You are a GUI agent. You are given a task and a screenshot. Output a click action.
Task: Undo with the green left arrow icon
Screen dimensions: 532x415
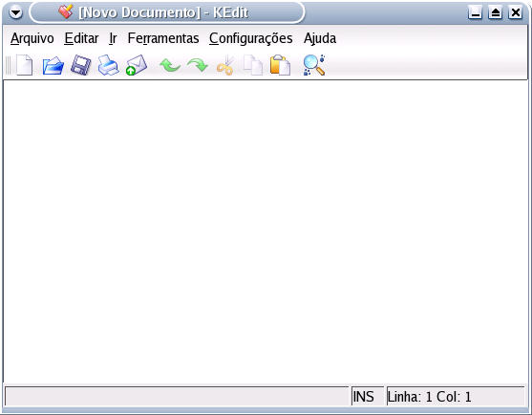coord(170,65)
